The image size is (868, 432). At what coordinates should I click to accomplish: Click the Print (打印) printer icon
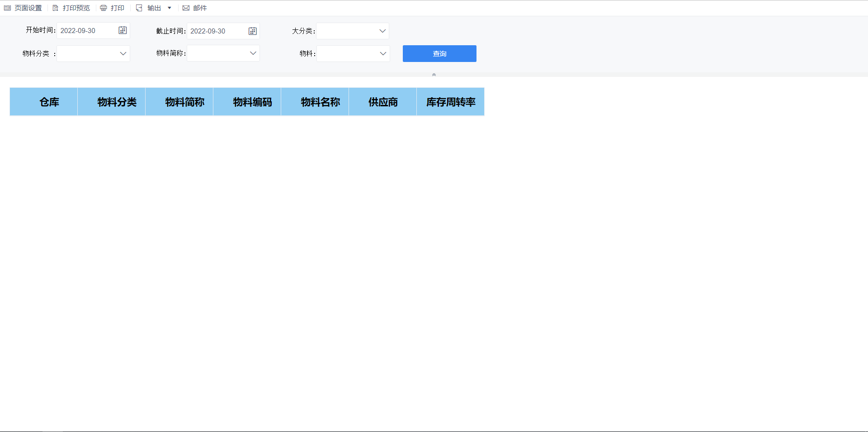pyautogui.click(x=104, y=8)
